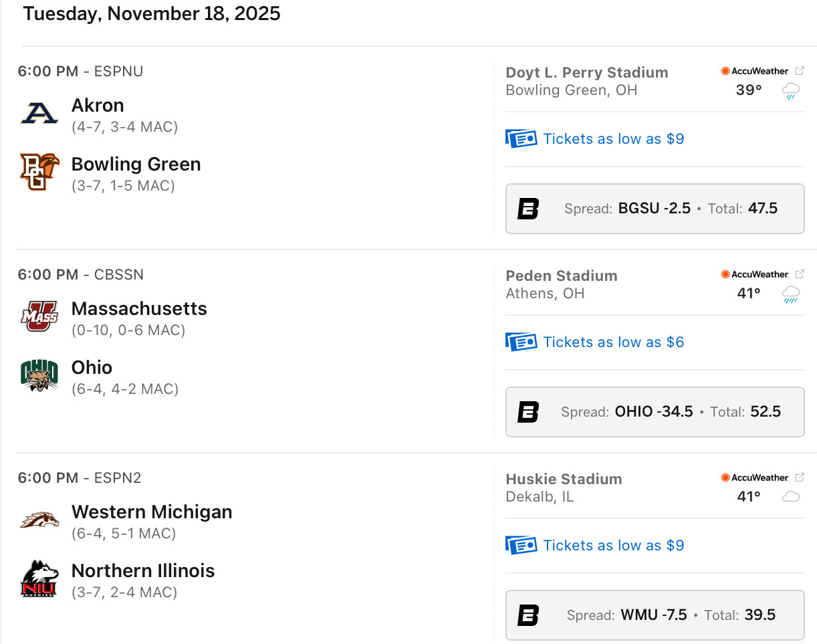
Task: Click the WMU -7.5 spread odds box
Action: [655, 615]
